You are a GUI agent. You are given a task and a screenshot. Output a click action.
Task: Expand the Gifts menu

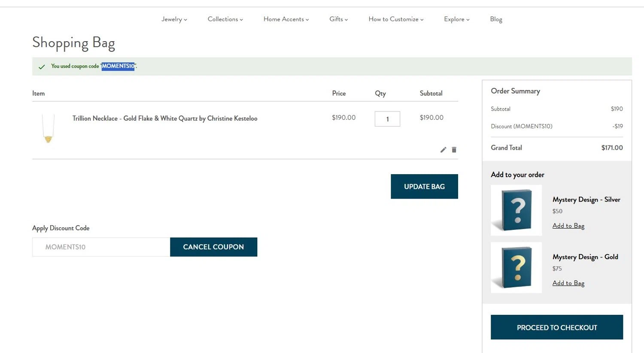click(339, 19)
